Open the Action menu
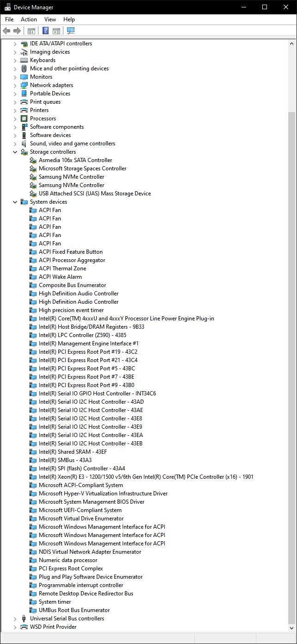This screenshot has width=297, height=644. tap(29, 19)
